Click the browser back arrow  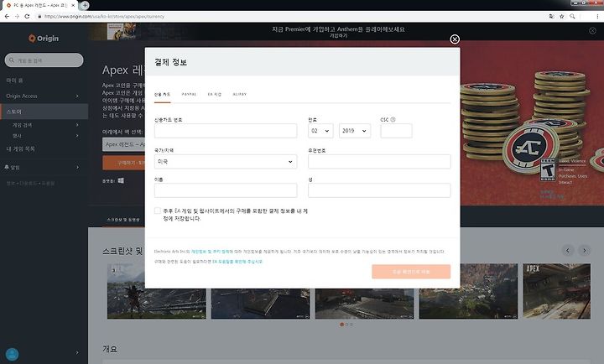pos(7,16)
